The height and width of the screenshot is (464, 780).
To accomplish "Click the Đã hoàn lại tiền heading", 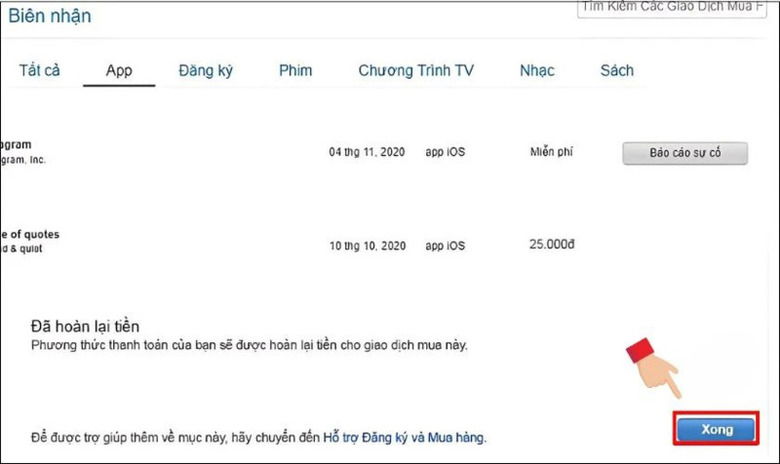I will pyautogui.click(x=84, y=326).
